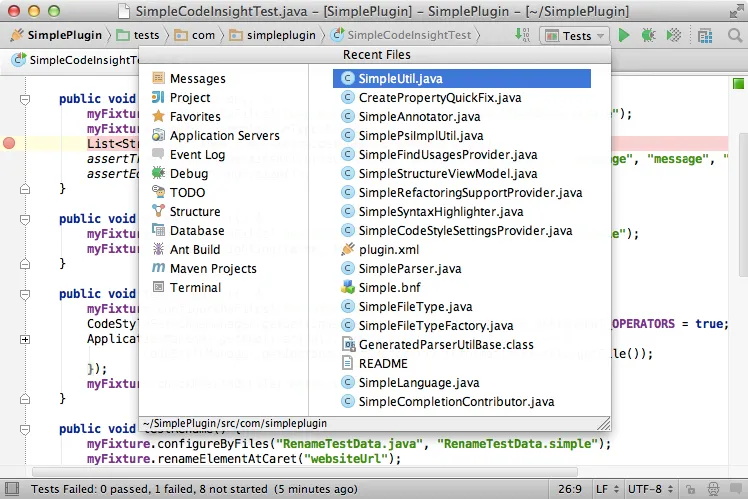Image resolution: width=748 pixels, height=499 pixels.
Task: Click the horizontal editor scrollbar
Action: click(305, 472)
